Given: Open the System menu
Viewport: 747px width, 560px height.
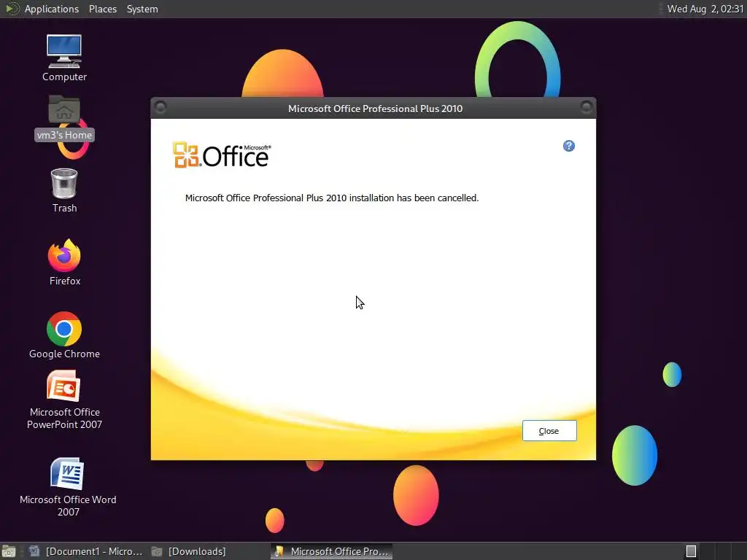Looking at the screenshot, I should coord(142,9).
